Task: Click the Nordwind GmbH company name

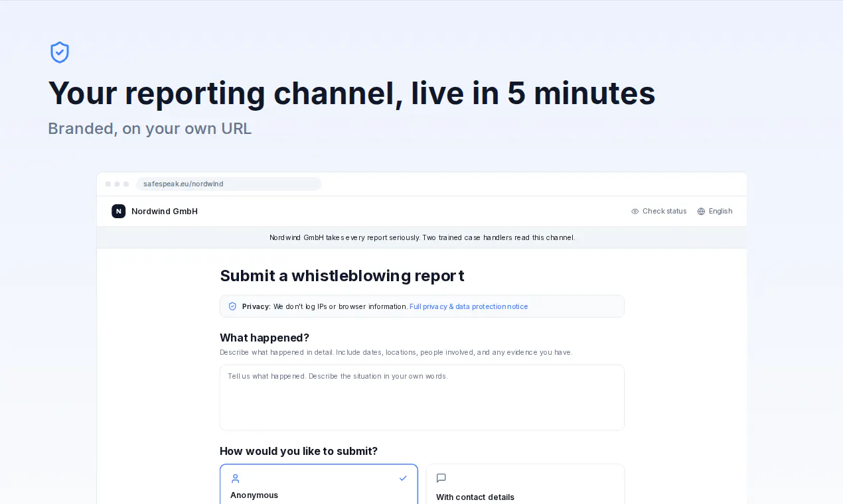Action: tap(165, 212)
